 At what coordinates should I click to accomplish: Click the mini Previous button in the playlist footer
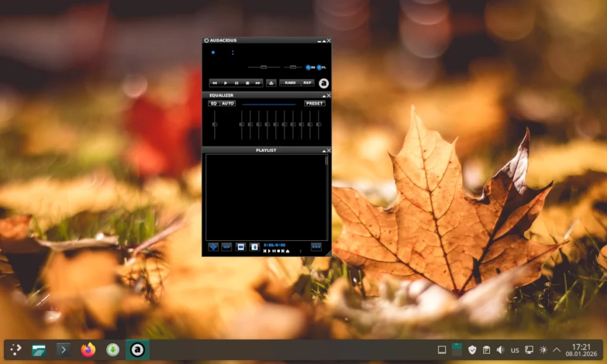coord(265,251)
